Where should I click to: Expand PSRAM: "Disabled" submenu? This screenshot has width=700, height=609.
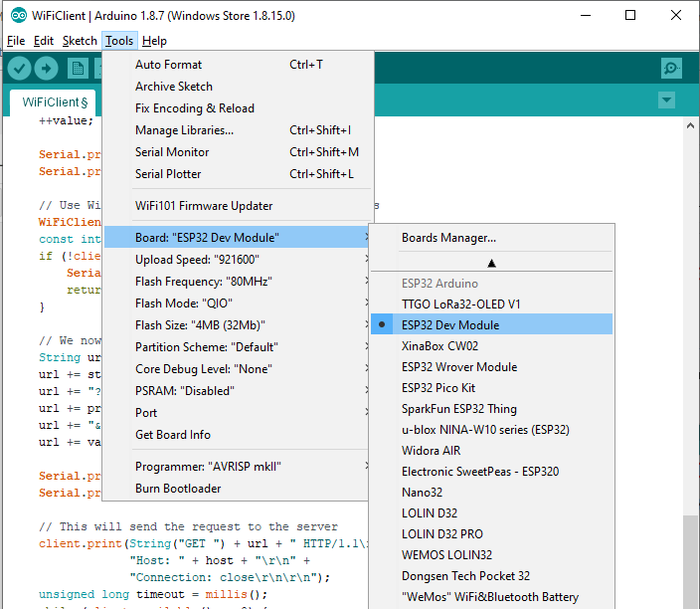238,390
